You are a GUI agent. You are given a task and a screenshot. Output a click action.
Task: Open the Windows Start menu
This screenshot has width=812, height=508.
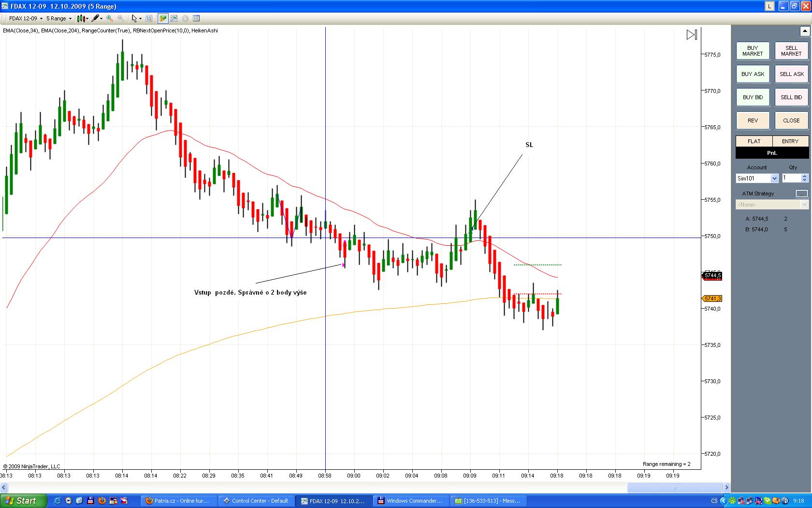point(23,501)
